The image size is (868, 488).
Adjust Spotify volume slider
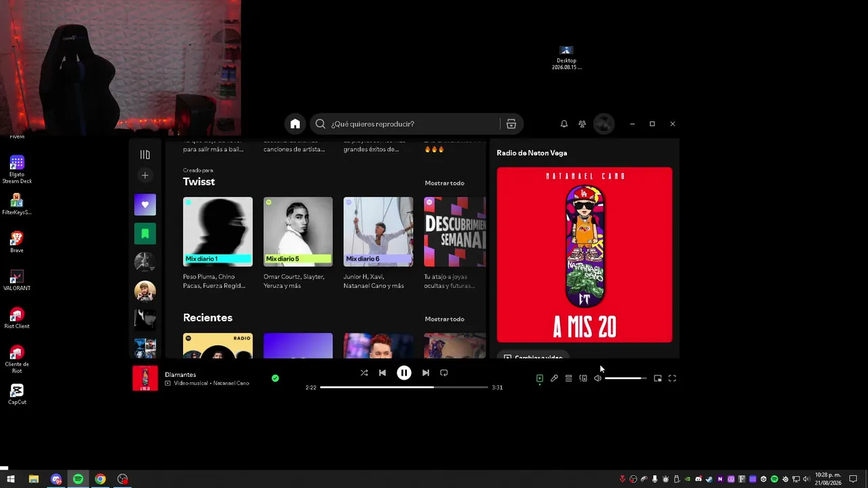[x=625, y=378]
